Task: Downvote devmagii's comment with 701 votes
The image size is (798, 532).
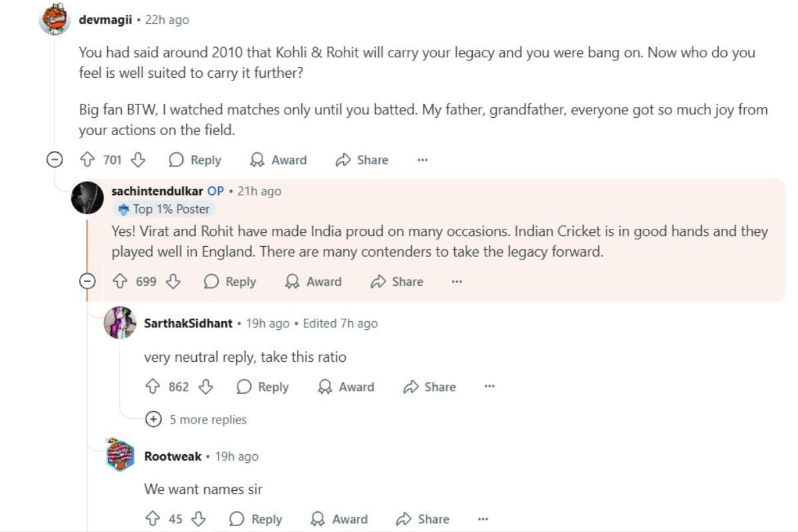Action: point(138,160)
